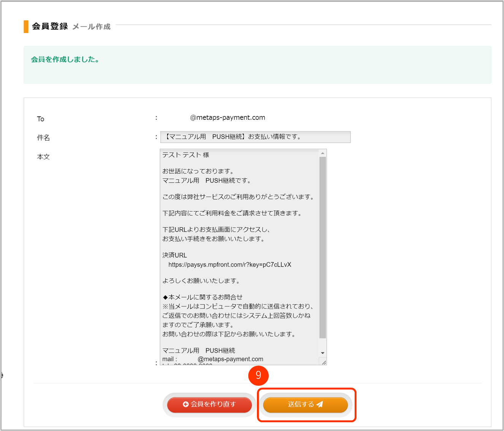Click the paper plane icon on send button

click(x=320, y=404)
